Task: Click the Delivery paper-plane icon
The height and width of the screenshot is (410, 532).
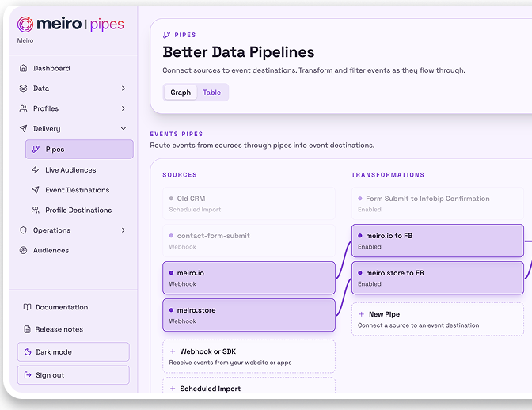Action: pos(23,128)
